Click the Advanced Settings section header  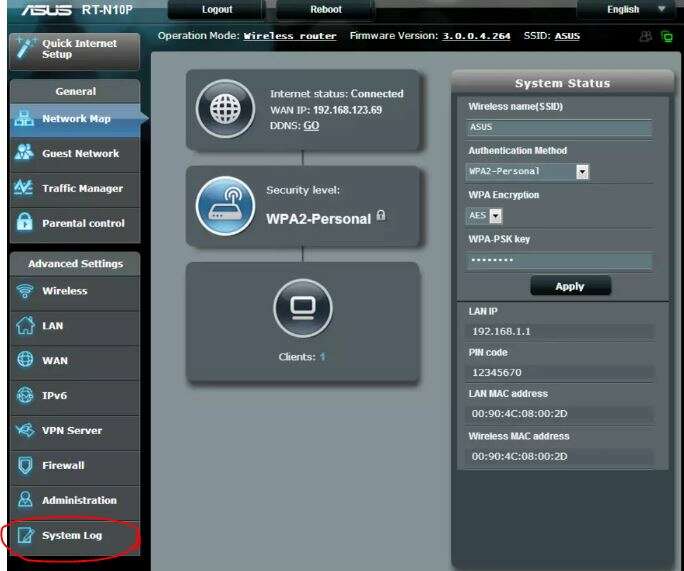pyautogui.click(x=75, y=263)
